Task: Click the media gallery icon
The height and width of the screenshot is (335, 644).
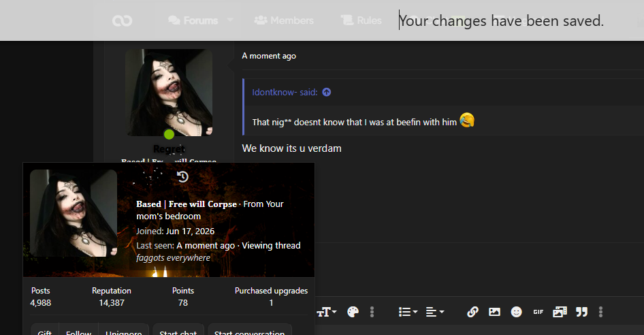Action: tap(560, 312)
